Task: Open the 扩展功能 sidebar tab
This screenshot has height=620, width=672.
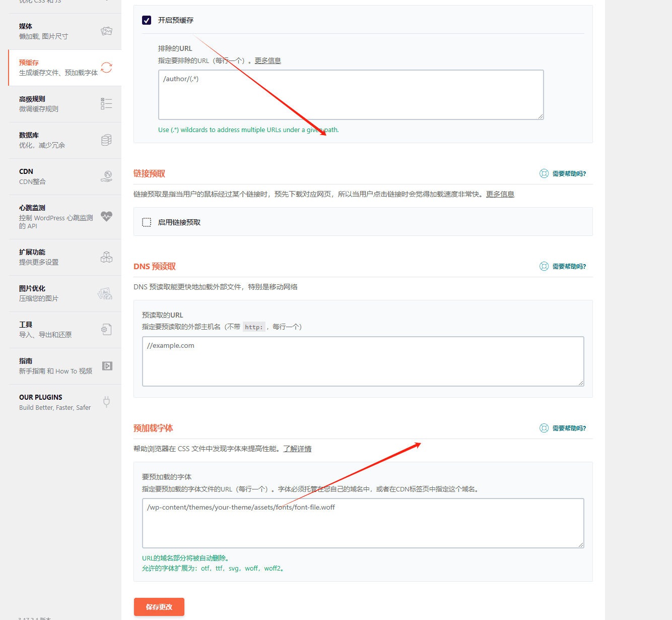Action: click(x=64, y=257)
